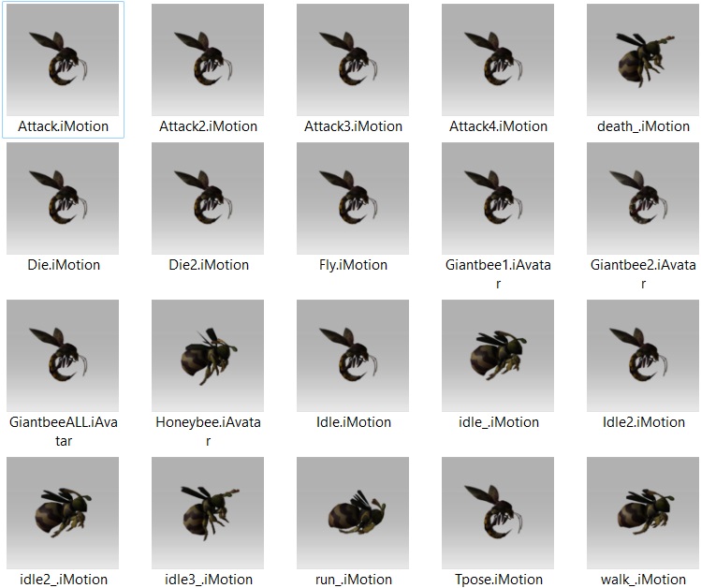Click the file name Attack2.iMotion

208,126
